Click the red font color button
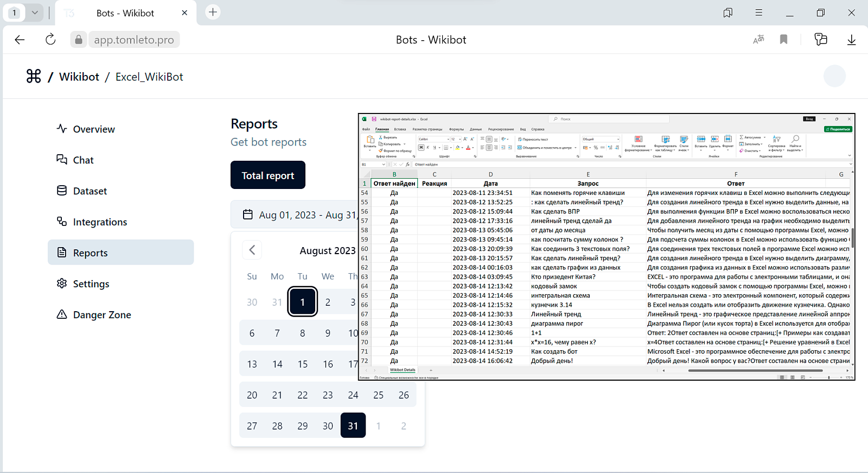The width and height of the screenshot is (868, 473). click(468, 147)
